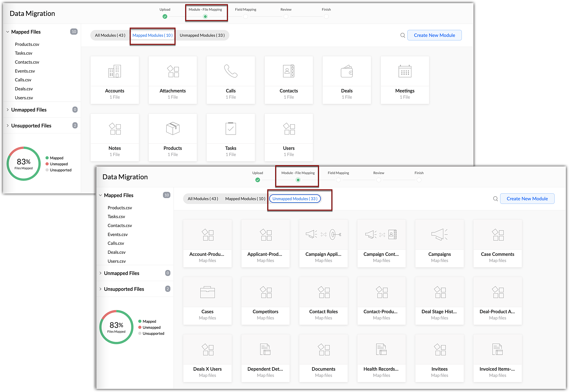The width and height of the screenshot is (569, 392).
Task: Click the upper Field Mapping step circle
Action: pyautogui.click(x=246, y=16)
